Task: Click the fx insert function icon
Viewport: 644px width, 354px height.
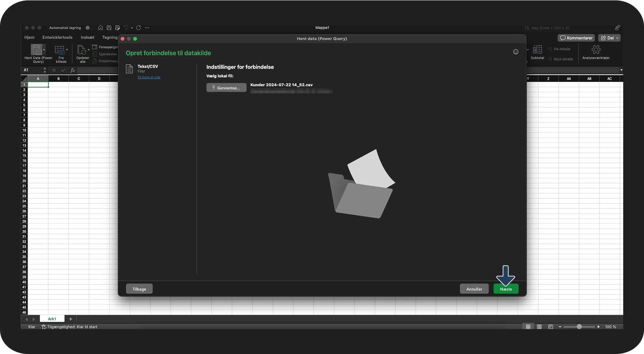Action: (x=73, y=70)
